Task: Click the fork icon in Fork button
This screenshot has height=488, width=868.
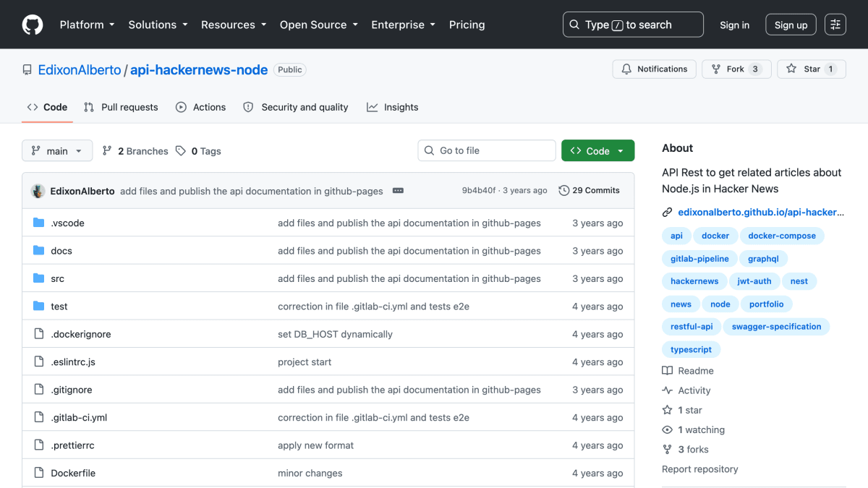Action: 716,69
